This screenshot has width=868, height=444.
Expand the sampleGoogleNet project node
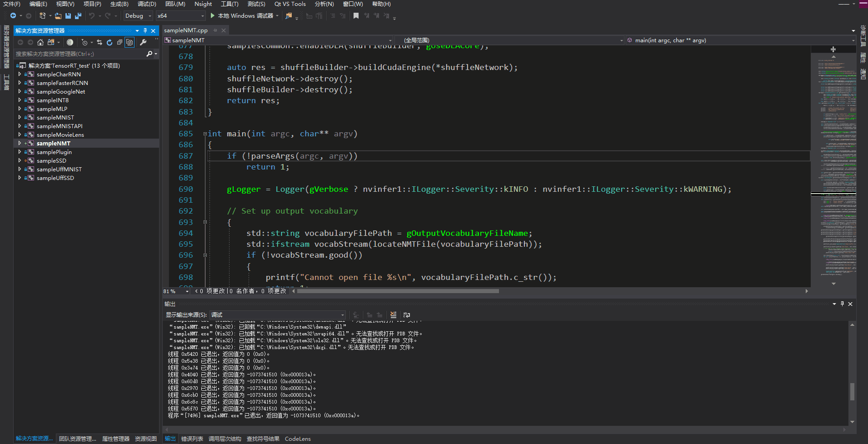[20, 91]
